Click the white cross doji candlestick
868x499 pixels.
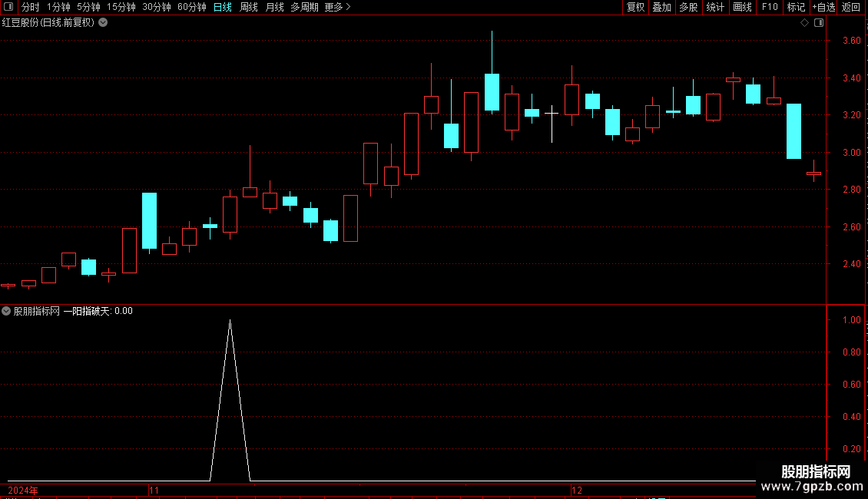click(552, 114)
